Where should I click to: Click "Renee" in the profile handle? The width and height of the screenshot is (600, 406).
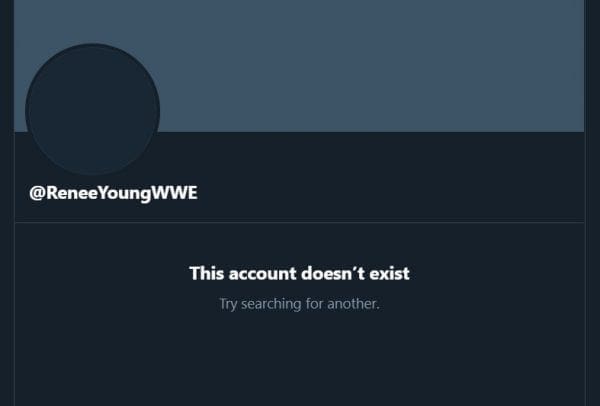66,193
